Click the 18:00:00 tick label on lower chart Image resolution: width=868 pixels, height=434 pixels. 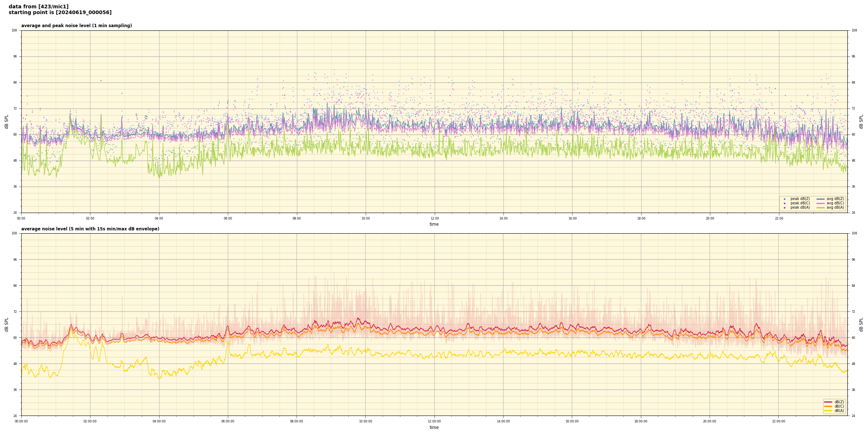641,421
